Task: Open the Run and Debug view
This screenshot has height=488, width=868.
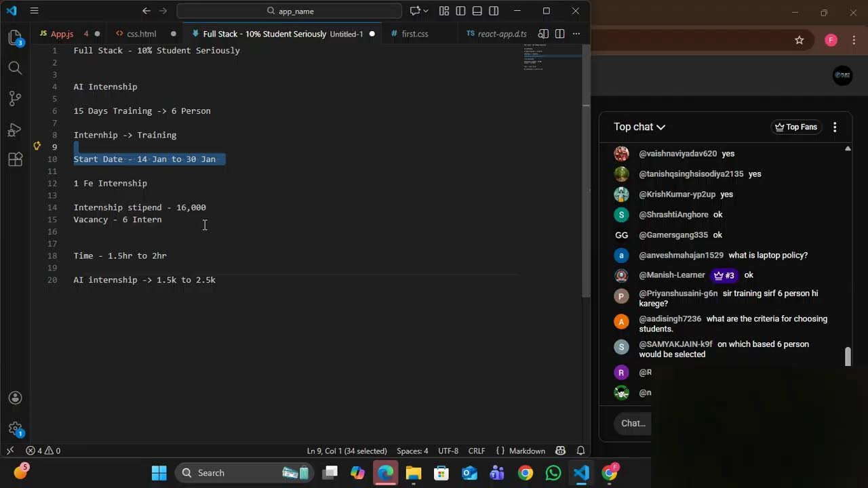Action: pos(15,129)
